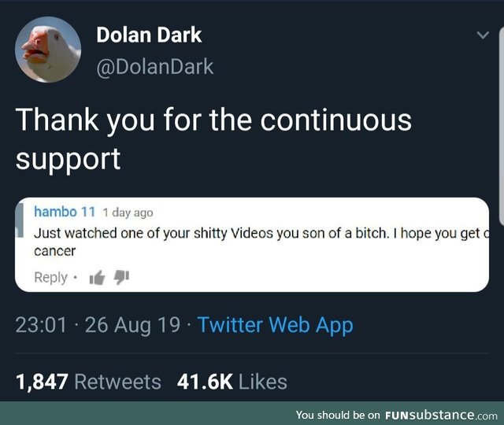504x425 pixels.
Task: Click the Dolan Dark display name
Action: pos(149,35)
